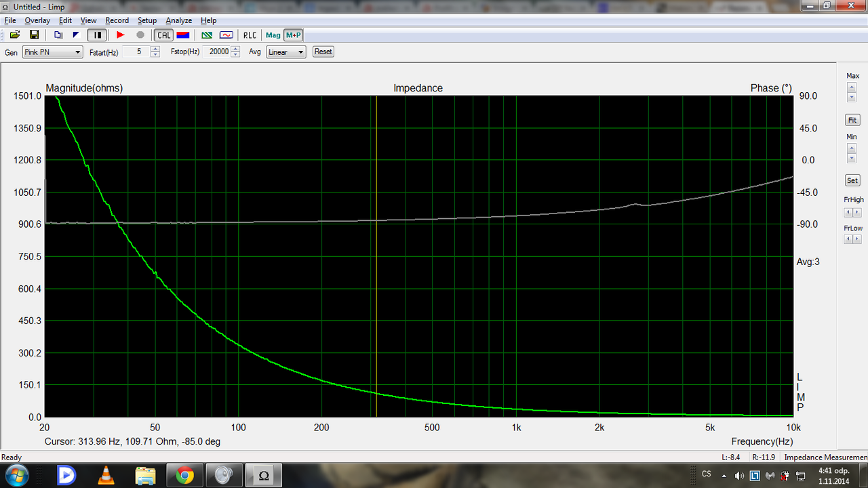Viewport: 868px width, 488px height.
Task: Click the copy toolbar icon
Action: point(58,35)
